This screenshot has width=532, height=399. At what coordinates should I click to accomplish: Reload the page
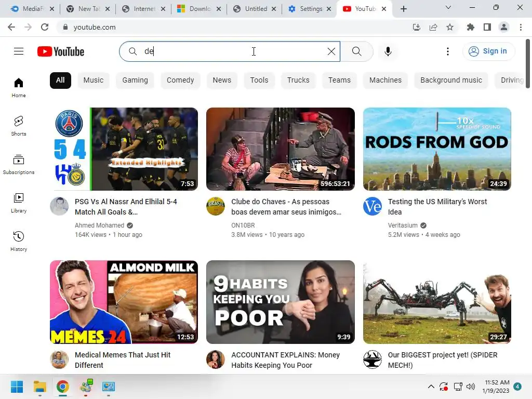tap(45, 27)
